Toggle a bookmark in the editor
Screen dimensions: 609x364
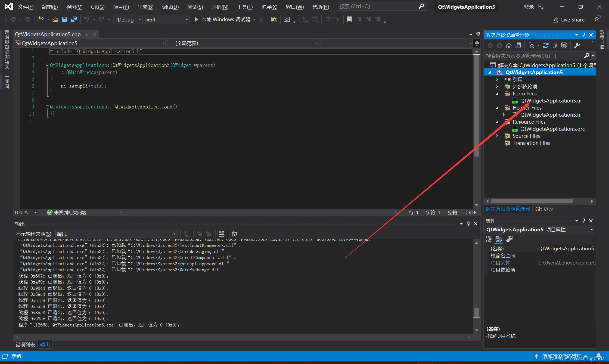350,19
